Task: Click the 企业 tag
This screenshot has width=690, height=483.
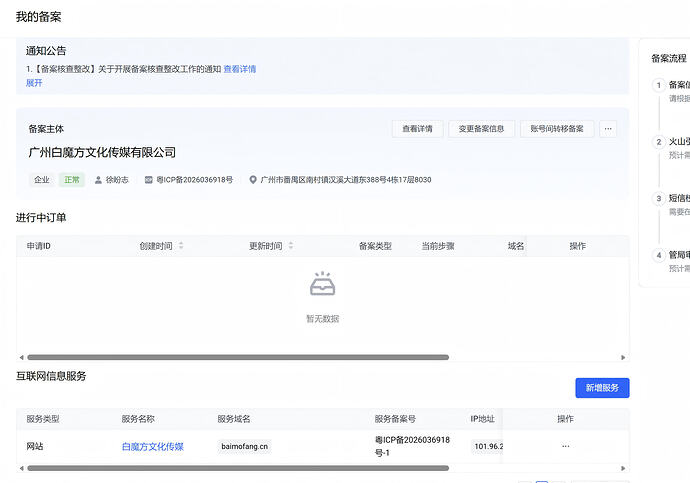Action: [x=42, y=179]
